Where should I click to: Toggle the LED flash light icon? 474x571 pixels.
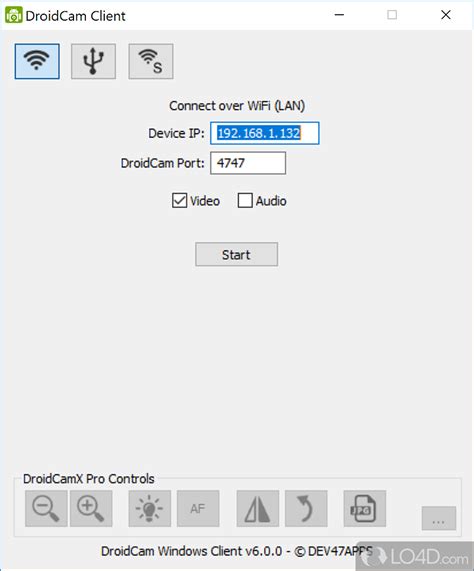tap(150, 508)
